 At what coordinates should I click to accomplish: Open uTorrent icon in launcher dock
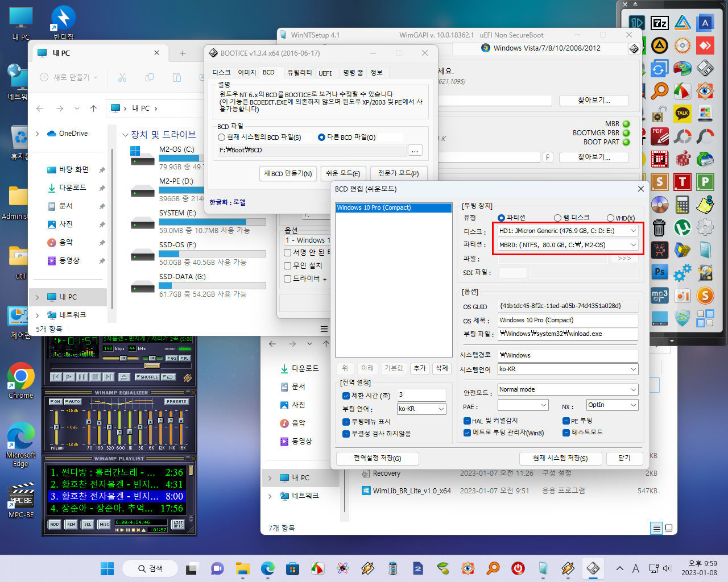[682, 227]
